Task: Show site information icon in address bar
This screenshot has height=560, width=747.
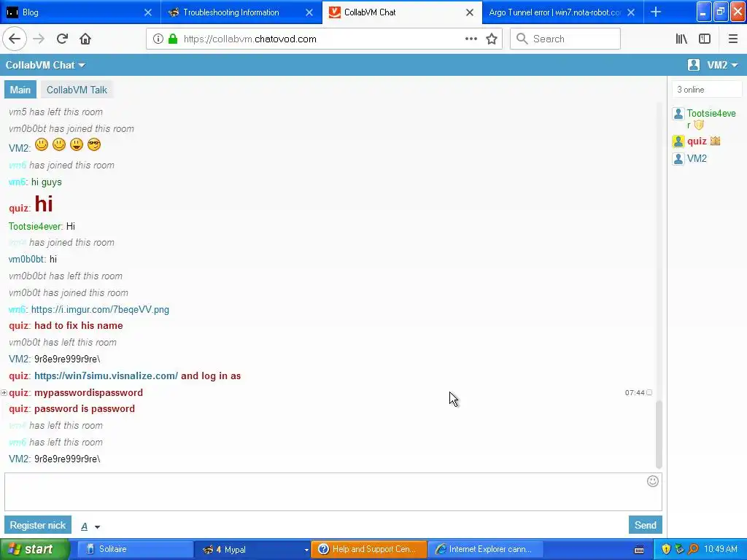Action: pos(158,39)
